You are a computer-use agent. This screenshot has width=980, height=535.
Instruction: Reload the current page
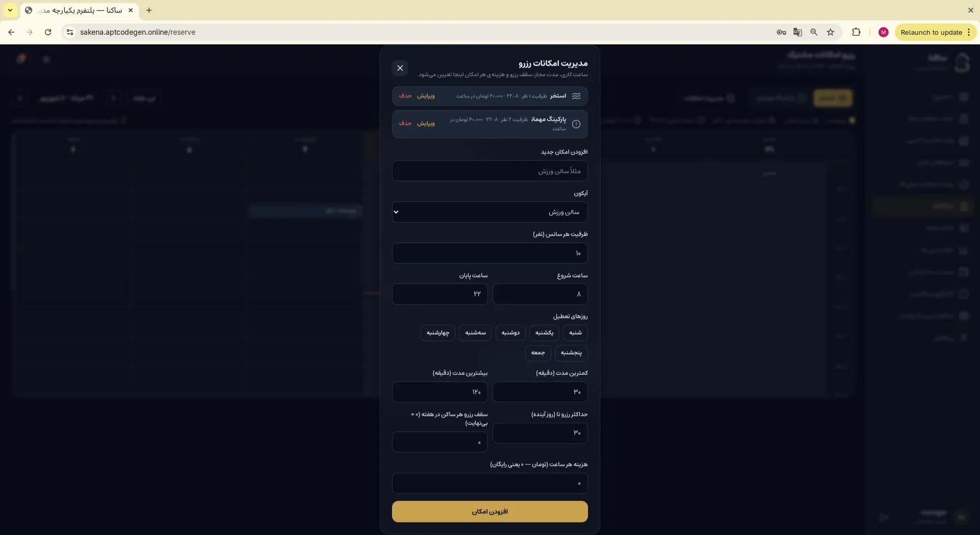point(48,32)
